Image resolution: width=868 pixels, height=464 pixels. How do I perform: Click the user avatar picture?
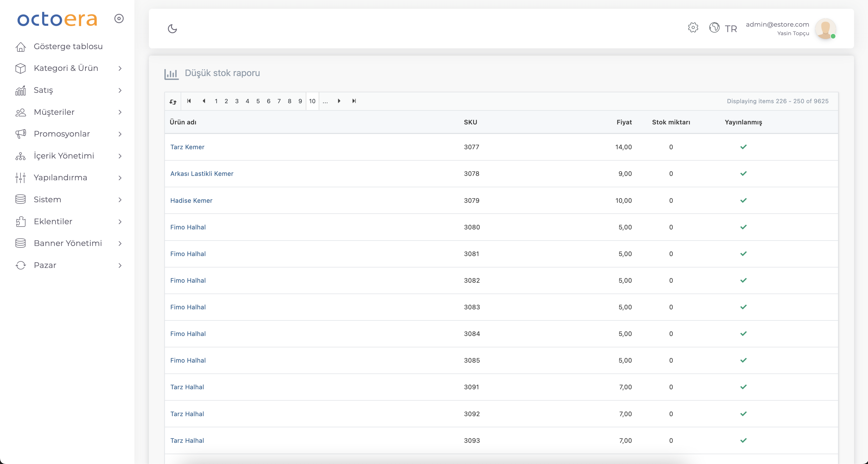[825, 28]
